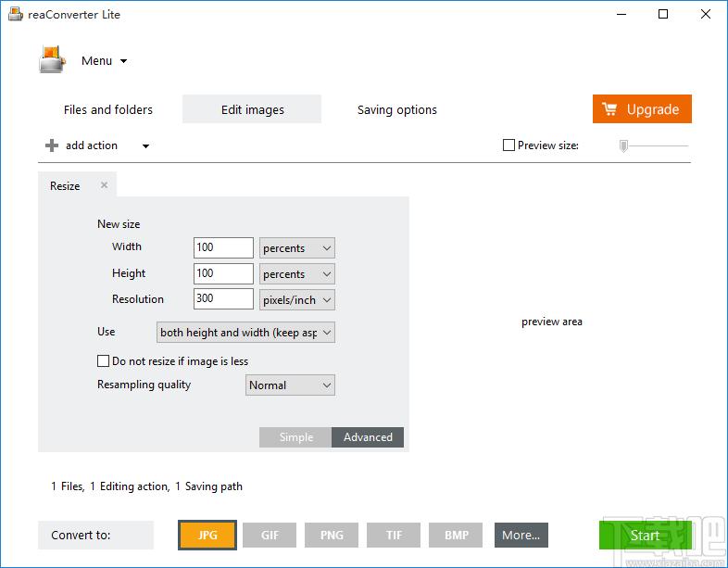Click the plus icon beside add action
Screen dimensions: 728x568
tap(52, 145)
